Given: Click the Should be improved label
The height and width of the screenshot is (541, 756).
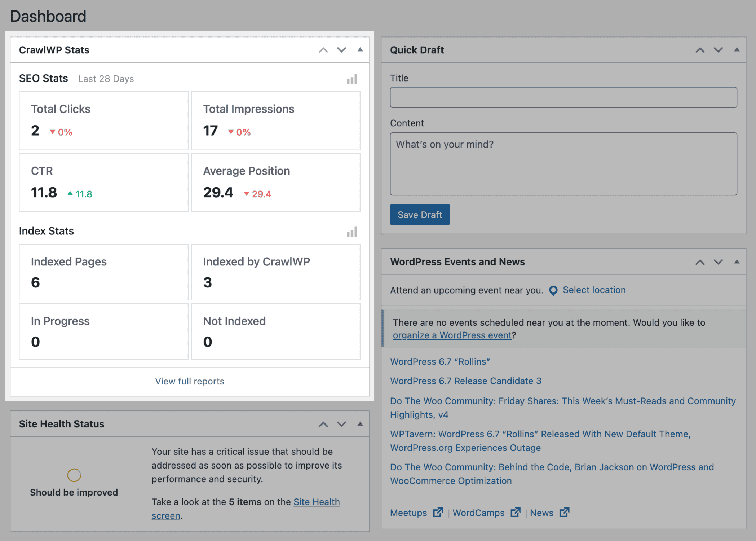Looking at the screenshot, I should pos(74,492).
